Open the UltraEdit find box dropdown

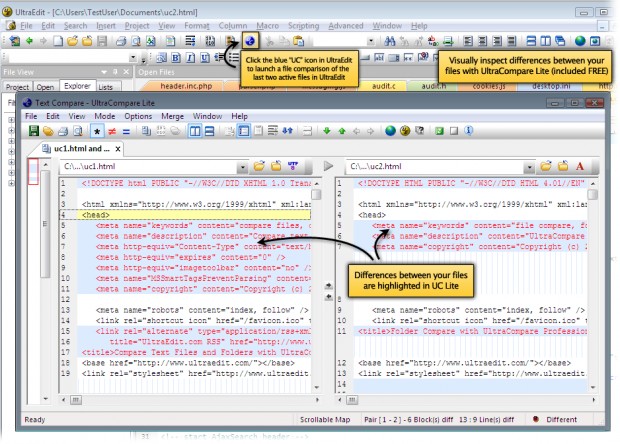click(370, 41)
